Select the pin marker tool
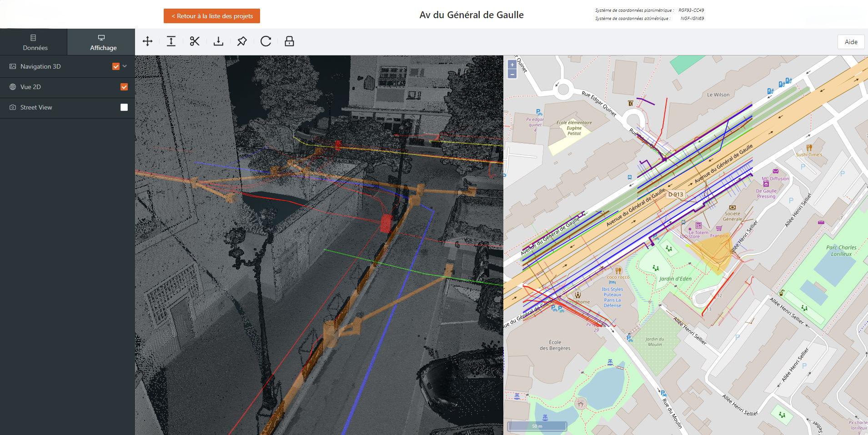 pyautogui.click(x=242, y=41)
